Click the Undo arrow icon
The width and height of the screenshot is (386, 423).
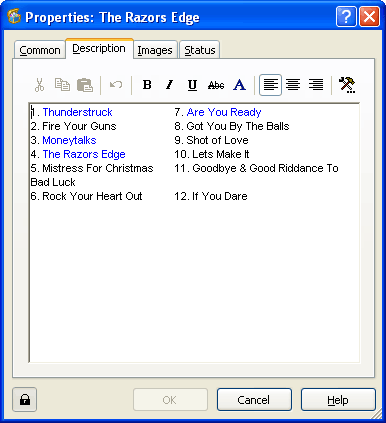(116, 85)
